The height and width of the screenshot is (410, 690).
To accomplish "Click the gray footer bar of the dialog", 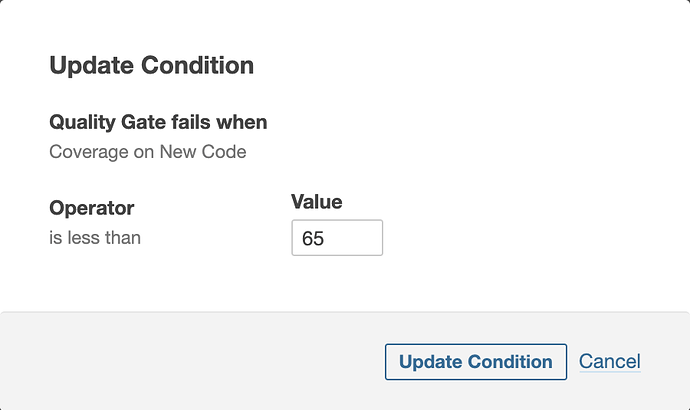I will (x=200, y=362).
